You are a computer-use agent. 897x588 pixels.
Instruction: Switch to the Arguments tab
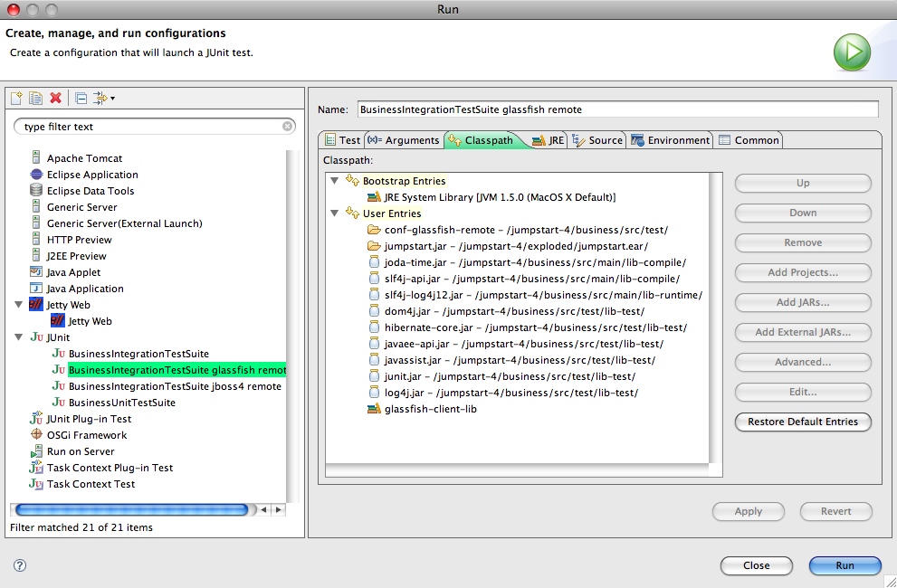point(404,140)
